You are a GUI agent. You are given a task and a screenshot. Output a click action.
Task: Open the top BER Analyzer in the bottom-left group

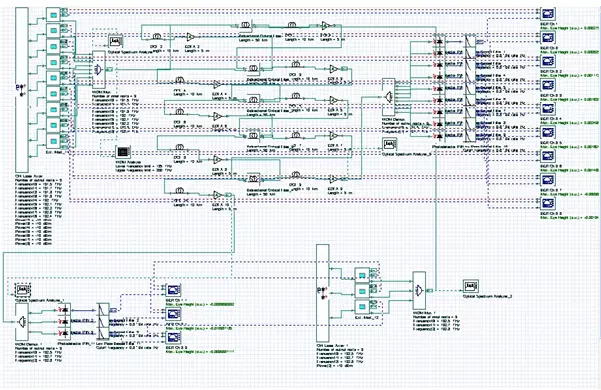(173, 290)
